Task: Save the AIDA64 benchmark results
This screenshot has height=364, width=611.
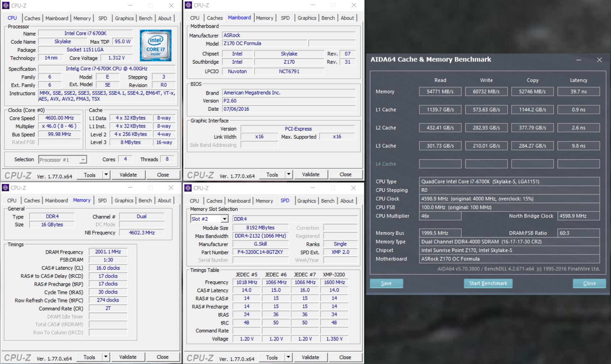Action: [386, 283]
